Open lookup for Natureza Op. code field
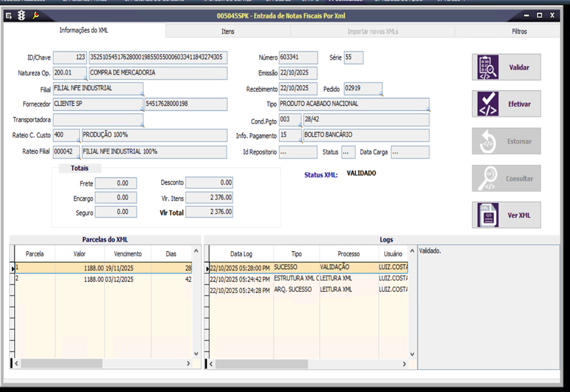The width and height of the screenshot is (570, 392). click(86, 78)
